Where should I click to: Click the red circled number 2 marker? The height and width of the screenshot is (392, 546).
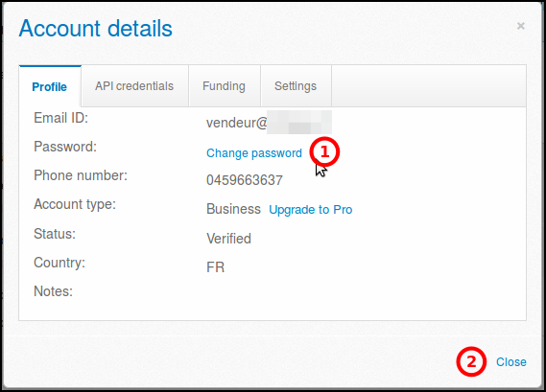tap(471, 361)
